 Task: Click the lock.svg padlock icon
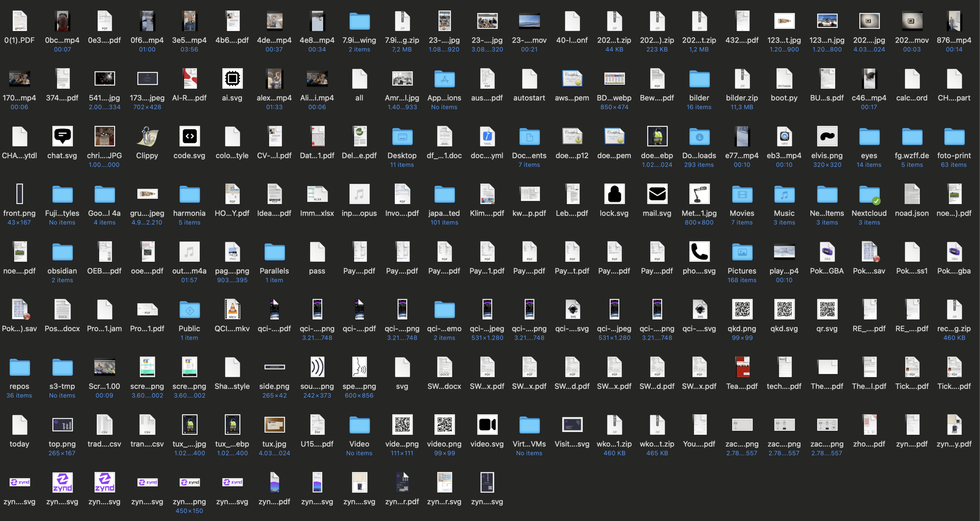614,194
